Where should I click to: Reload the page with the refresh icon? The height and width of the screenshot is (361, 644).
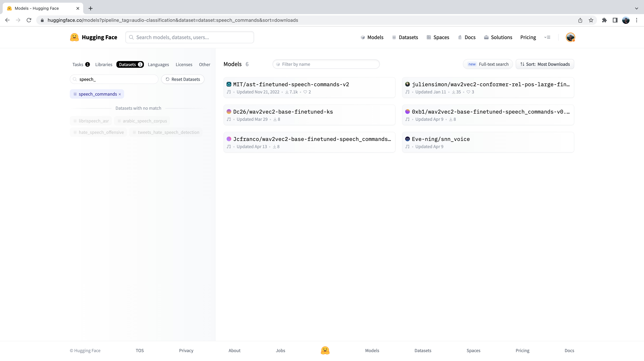[29, 20]
